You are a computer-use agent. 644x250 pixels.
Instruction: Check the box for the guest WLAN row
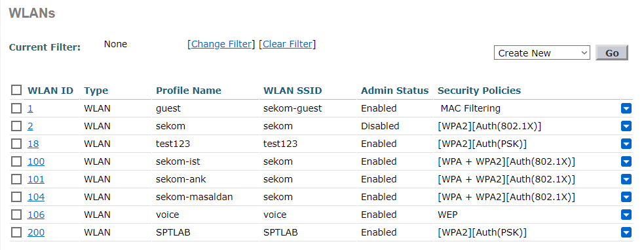pos(16,108)
